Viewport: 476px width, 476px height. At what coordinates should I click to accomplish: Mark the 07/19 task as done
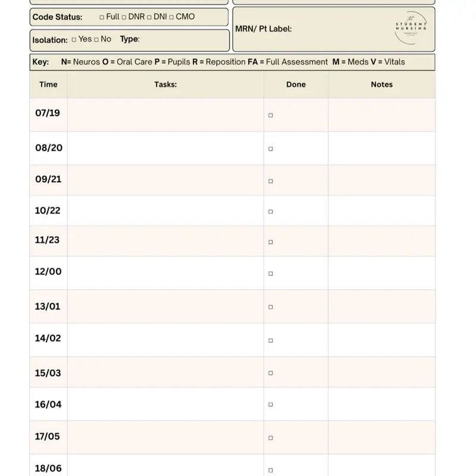[271, 115]
